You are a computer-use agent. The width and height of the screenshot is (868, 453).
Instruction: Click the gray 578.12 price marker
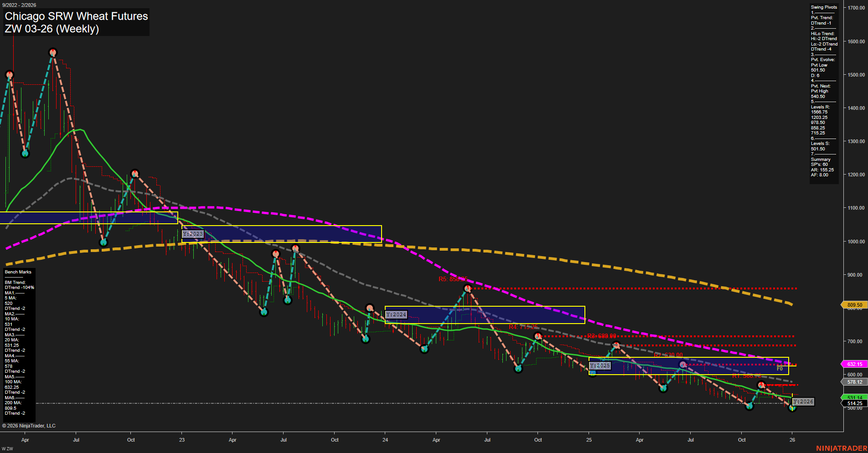[854, 382]
